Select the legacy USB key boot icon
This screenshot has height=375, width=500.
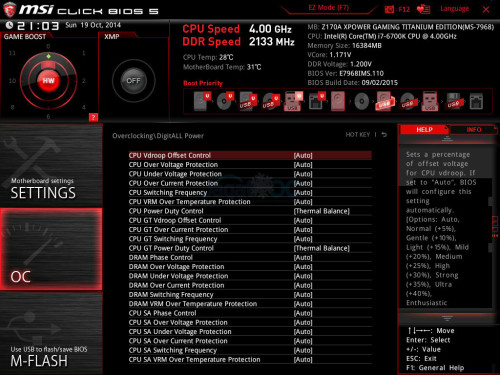[x=430, y=101]
